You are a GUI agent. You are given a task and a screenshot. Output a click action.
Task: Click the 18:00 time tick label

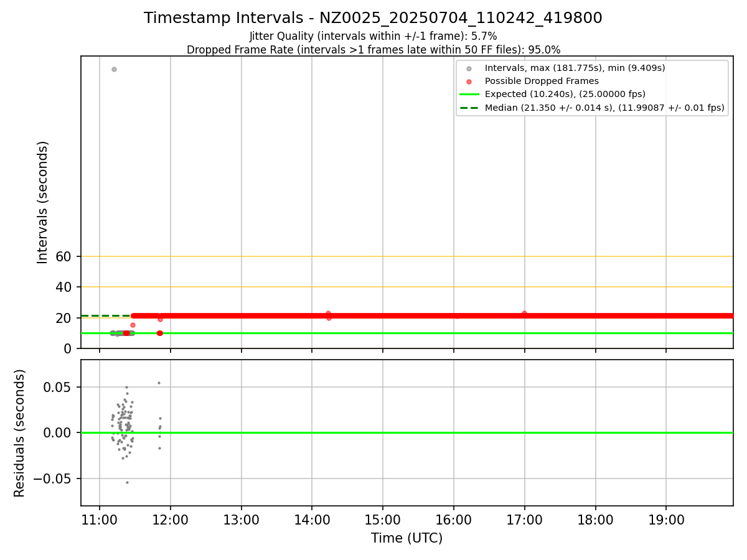click(596, 520)
